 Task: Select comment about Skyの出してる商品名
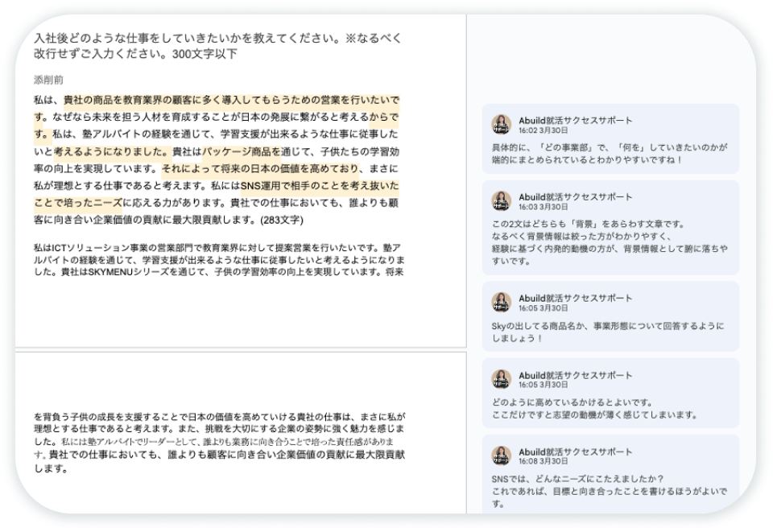point(610,317)
